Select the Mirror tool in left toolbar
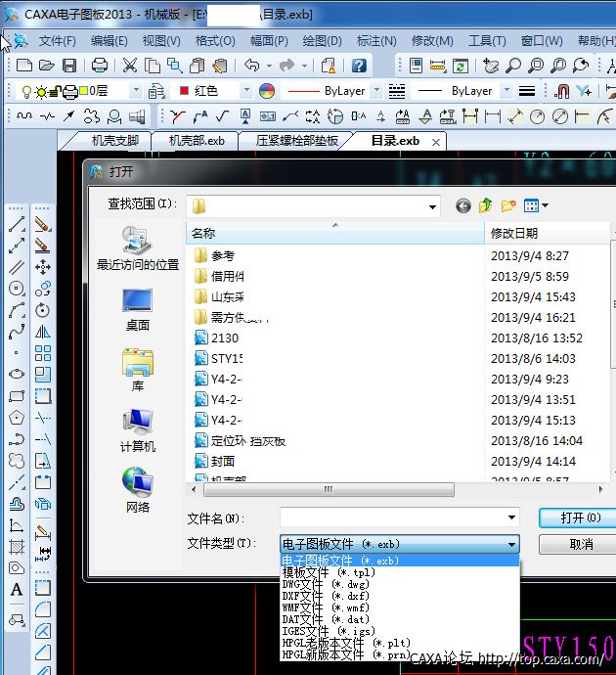This screenshot has width=616, height=675. point(42,332)
